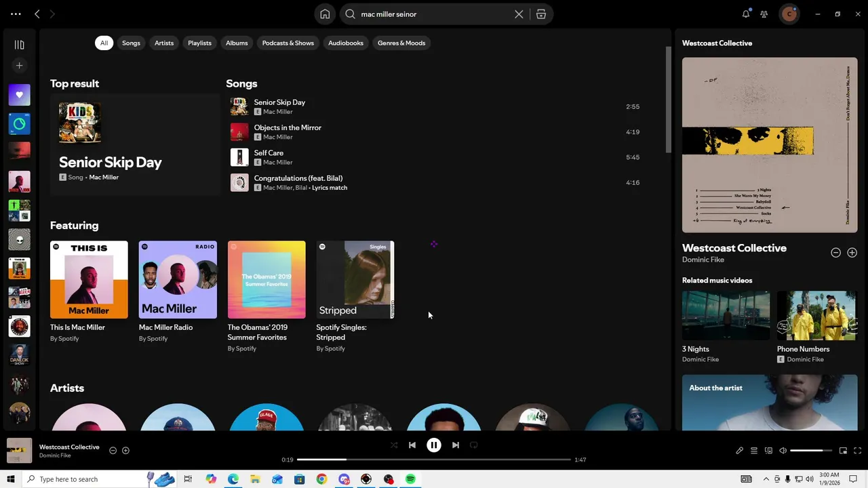
Task: Open the user profile avatar
Action: coord(789,14)
